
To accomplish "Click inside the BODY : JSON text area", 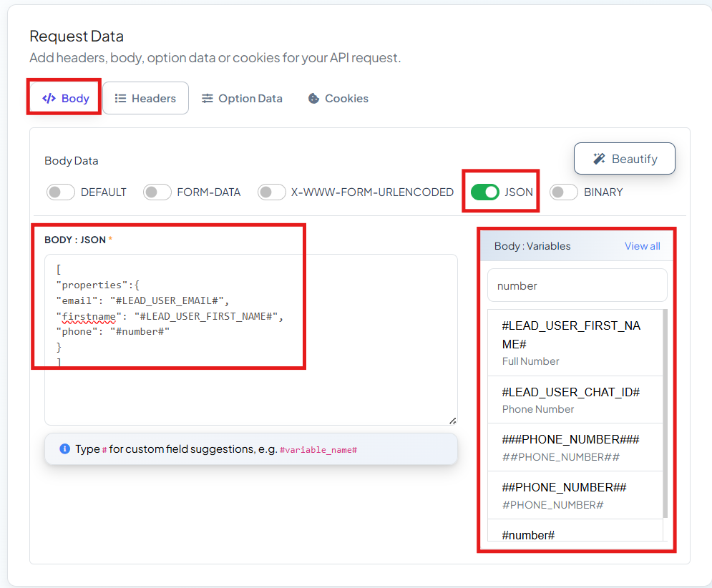I will click(251, 340).
